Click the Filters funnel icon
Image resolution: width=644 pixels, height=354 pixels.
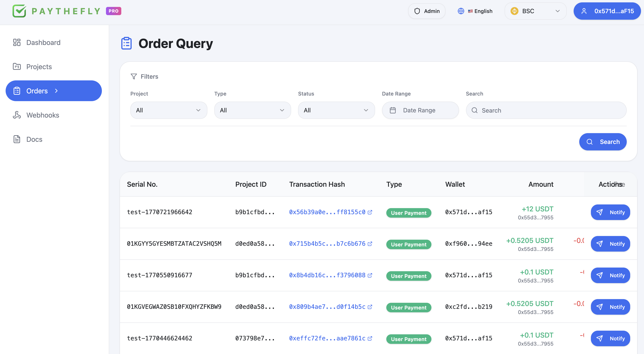(x=134, y=76)
